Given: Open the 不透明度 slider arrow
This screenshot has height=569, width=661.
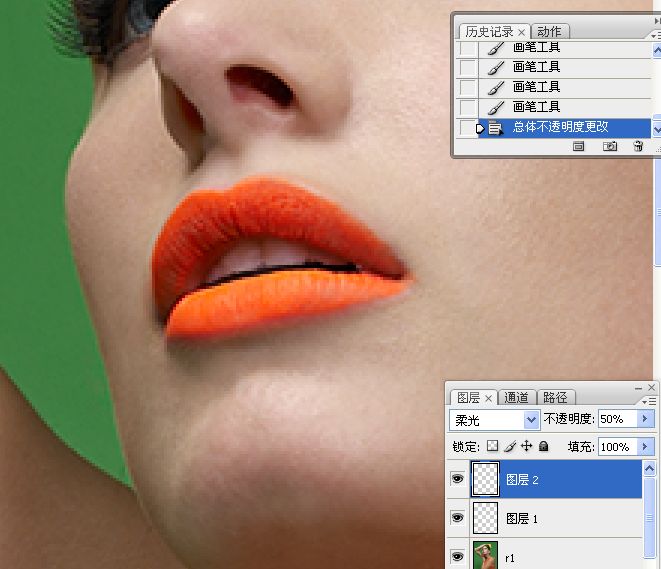Looking at the screenshot, I should coord(645,419).
